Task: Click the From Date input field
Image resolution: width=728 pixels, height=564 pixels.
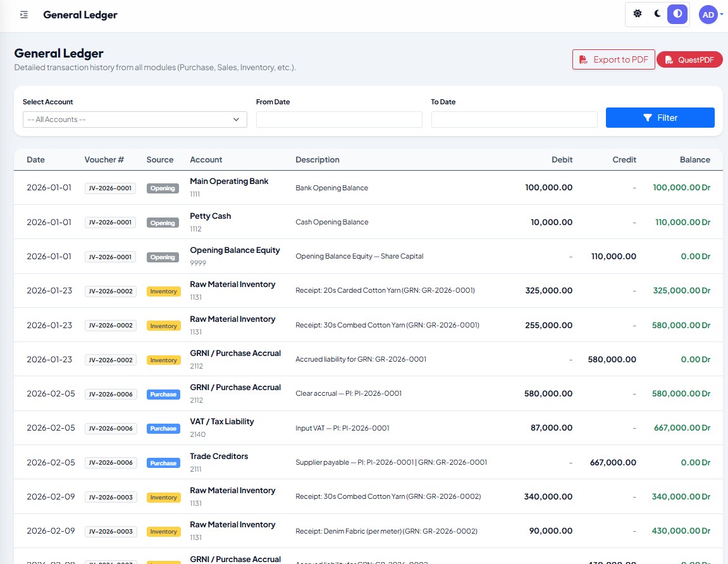Action: click(339, 120)
